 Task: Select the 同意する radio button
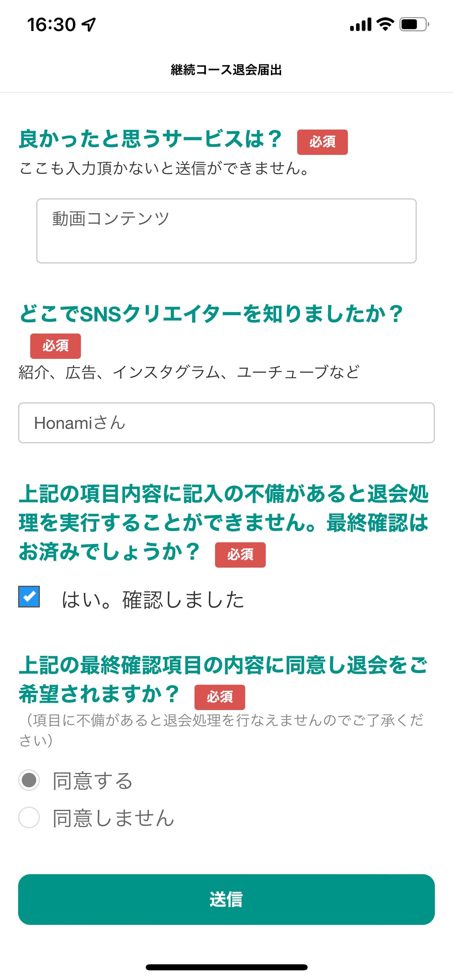pos(29,780)
